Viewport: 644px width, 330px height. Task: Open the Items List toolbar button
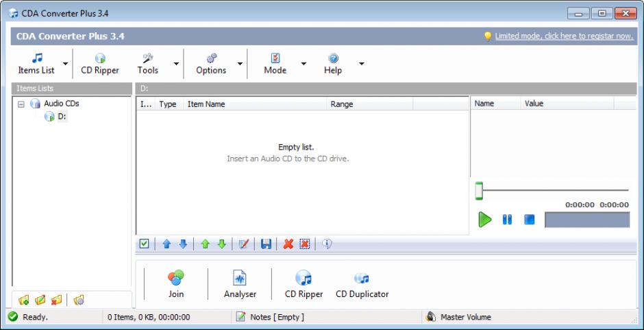tap(36, 64)
